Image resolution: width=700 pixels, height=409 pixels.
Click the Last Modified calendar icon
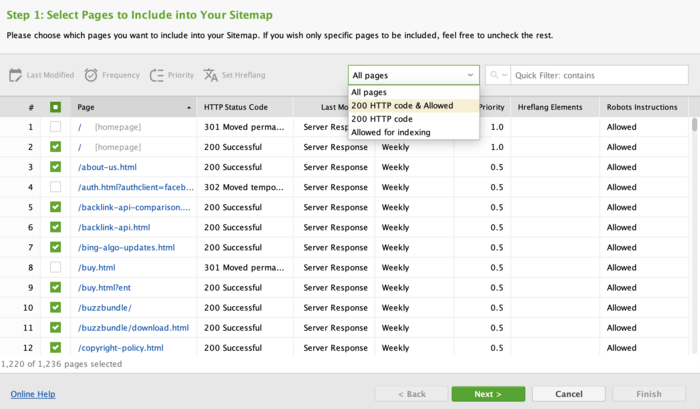point(15,75)
